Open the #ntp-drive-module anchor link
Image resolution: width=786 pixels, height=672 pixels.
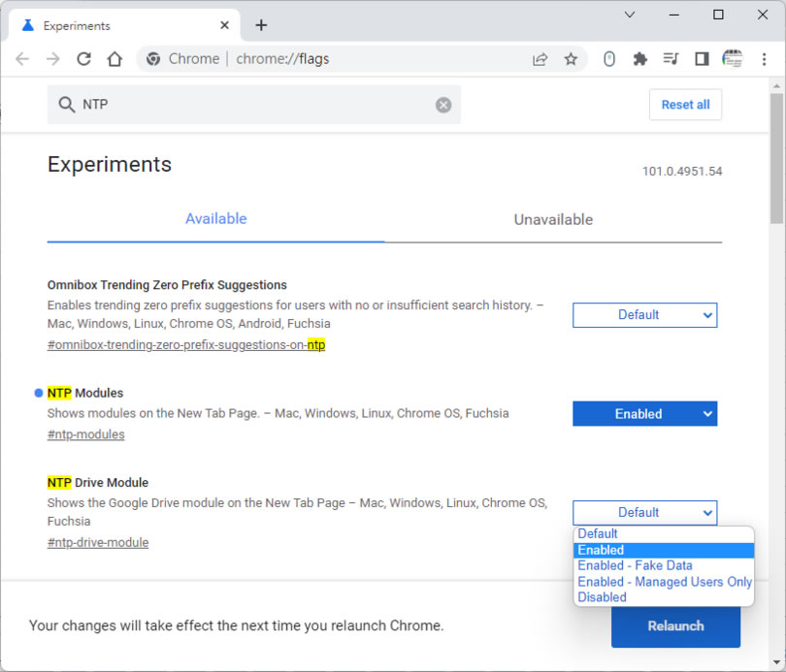[98, 542]
